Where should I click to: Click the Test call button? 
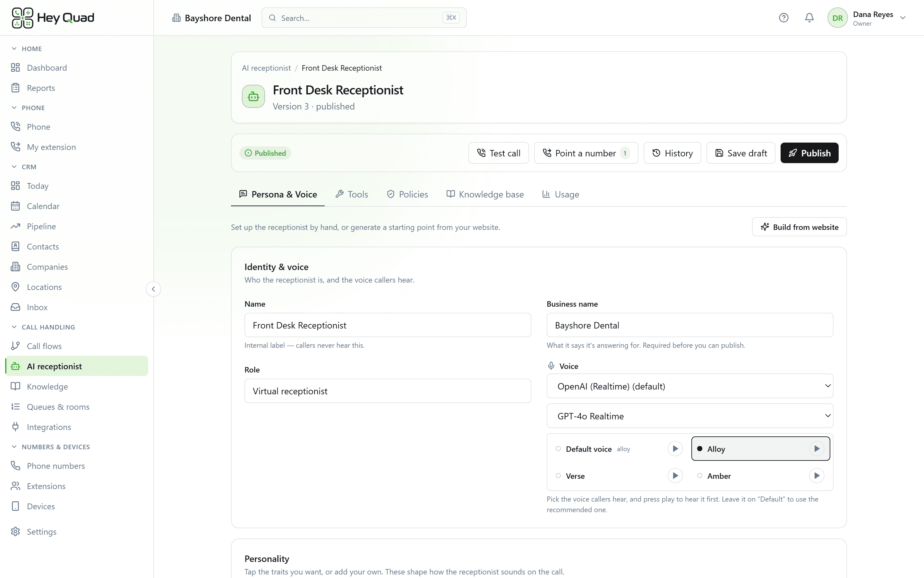pos(499,153)
